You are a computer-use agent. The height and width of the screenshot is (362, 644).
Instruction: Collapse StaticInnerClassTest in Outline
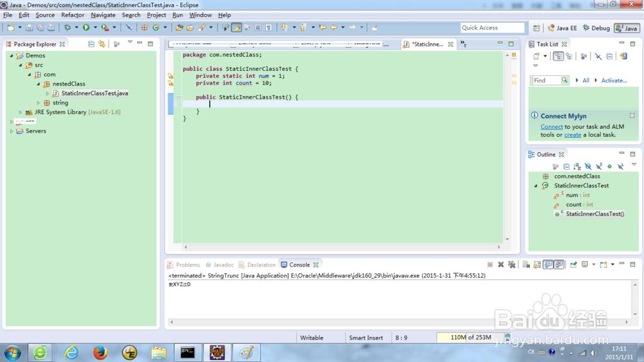(536, 186)
